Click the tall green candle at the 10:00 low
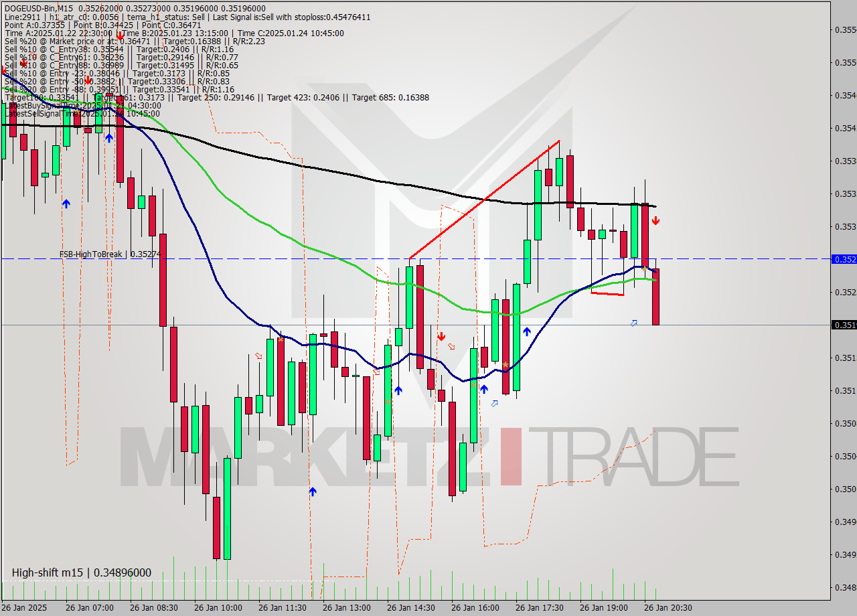 pyautogui.click(x=227, y=508)
